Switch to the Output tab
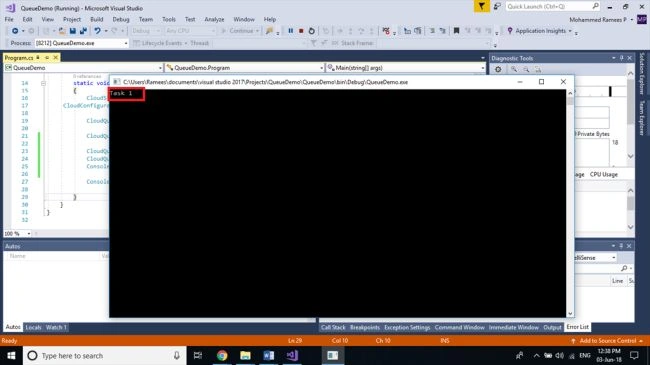 coord(552,327)
